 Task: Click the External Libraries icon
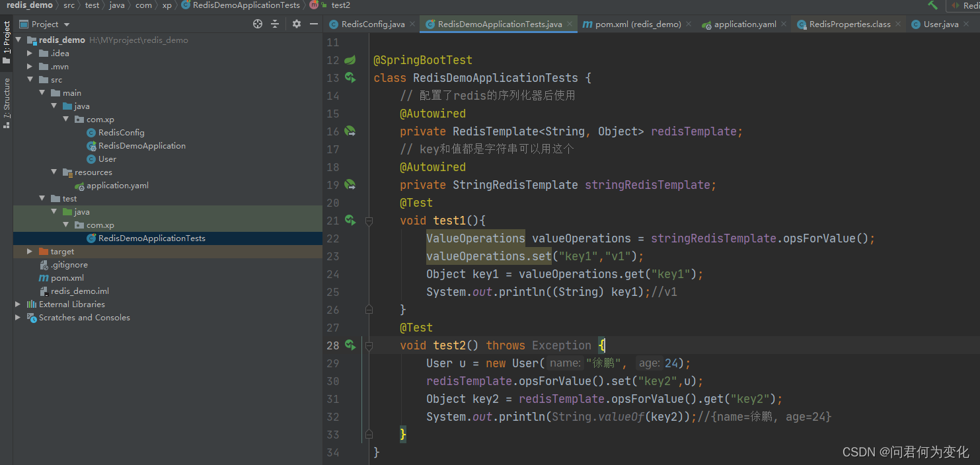point(32,304)
